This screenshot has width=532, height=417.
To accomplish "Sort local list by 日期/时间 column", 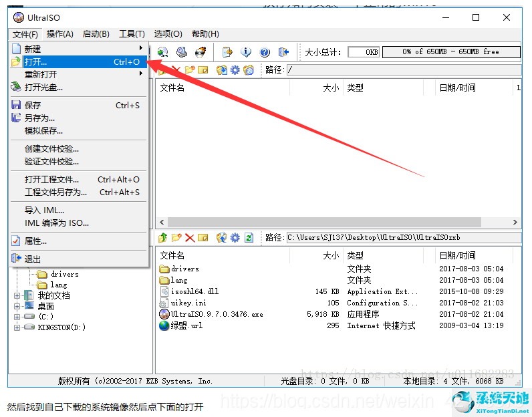I will [x=457, y=255].
